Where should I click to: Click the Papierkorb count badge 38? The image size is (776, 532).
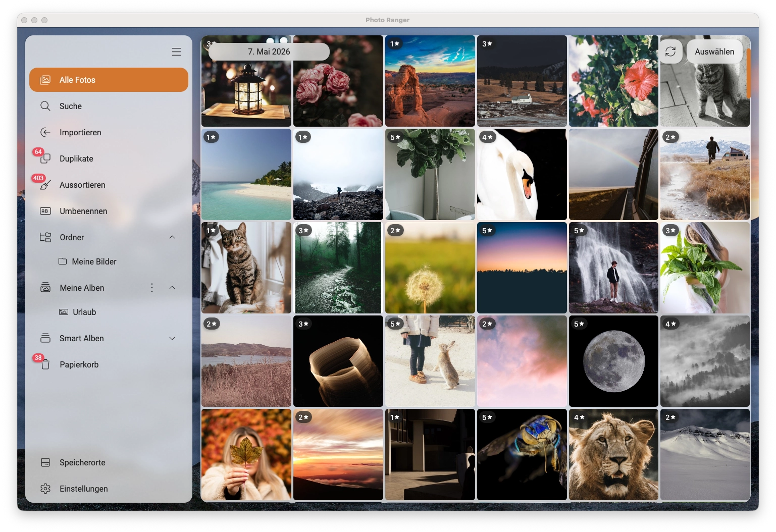(x=38, y=358)
